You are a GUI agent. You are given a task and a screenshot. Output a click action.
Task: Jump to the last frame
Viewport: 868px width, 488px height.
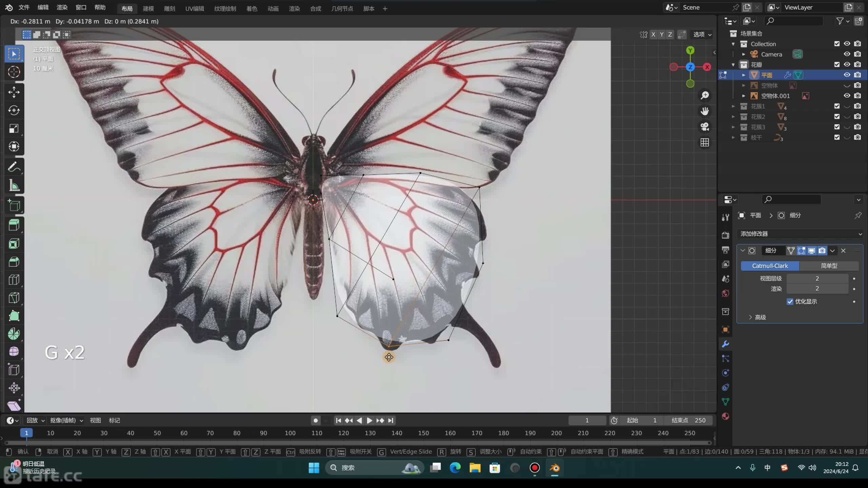(391, 420)
